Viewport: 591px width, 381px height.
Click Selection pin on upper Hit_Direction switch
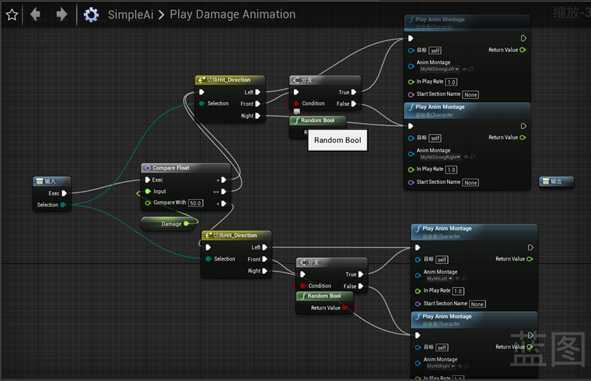[202, 103]
